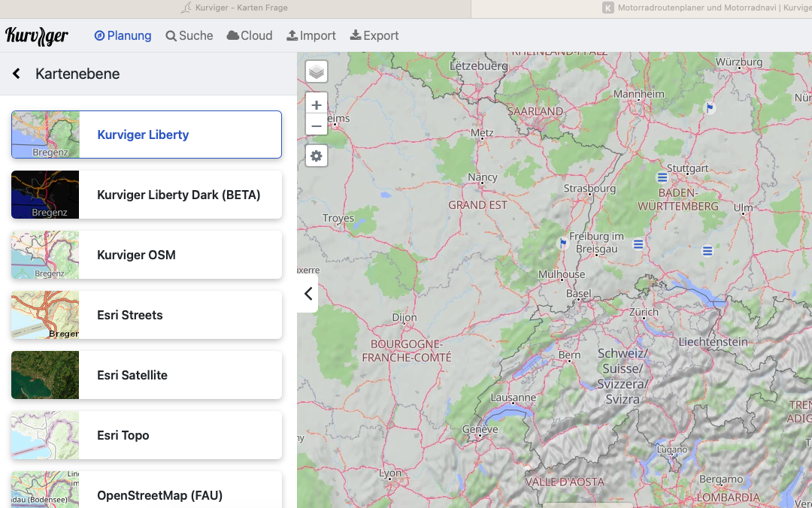Go back from Kartenebene panel

17,74
